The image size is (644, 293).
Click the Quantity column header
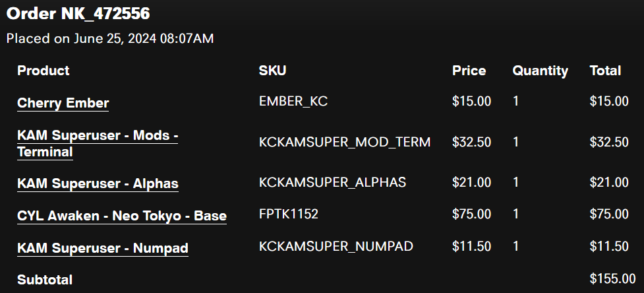(x=540, y=71)
